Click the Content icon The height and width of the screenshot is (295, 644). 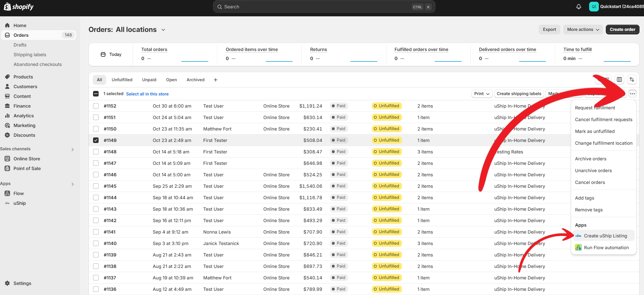(7, 96)
